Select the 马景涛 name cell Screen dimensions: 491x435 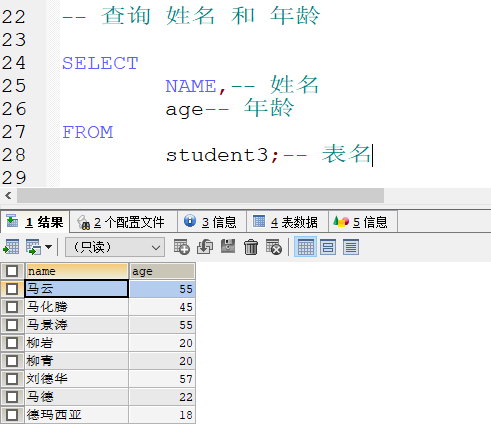tap(76, 325)
